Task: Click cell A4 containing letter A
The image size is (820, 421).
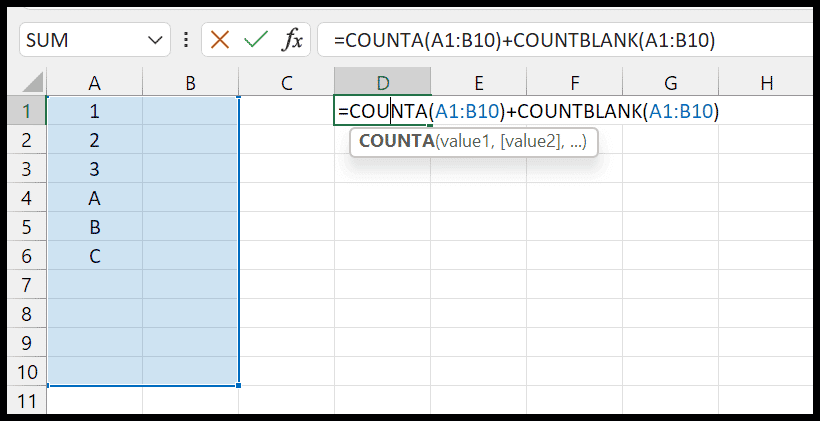Action: point(95,198)
